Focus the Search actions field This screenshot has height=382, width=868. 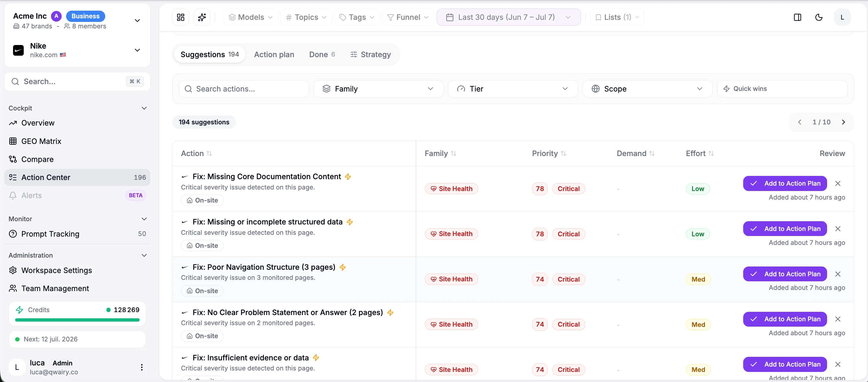(244, 89)
